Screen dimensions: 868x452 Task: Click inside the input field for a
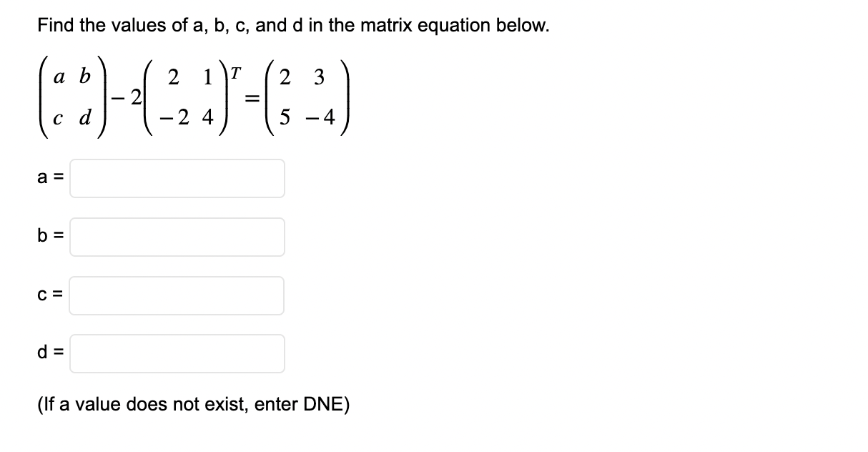[176, 178]
